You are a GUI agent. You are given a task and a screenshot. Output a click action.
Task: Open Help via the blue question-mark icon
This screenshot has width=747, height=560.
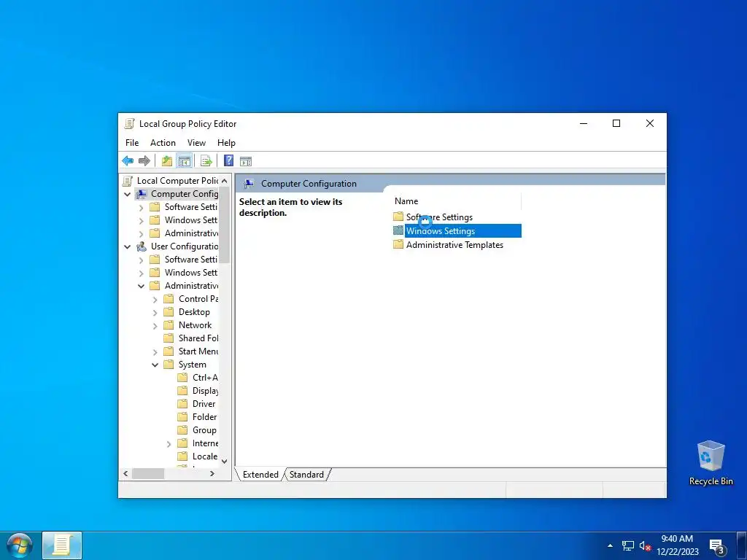228,161
